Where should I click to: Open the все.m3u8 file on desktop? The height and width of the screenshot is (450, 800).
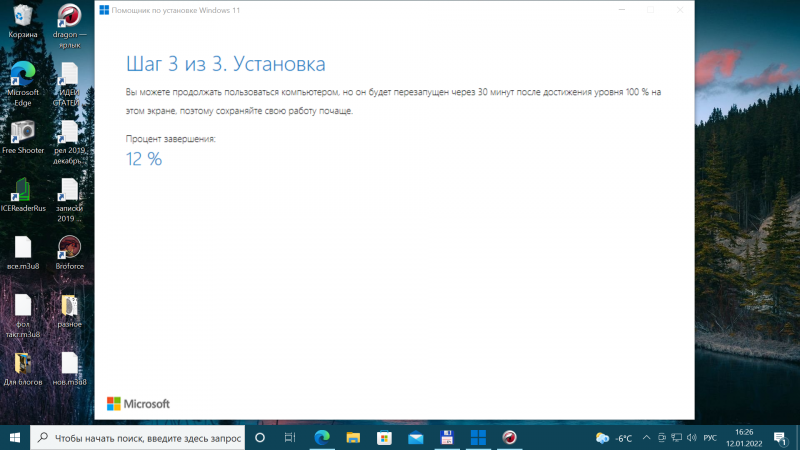point(22,248)
